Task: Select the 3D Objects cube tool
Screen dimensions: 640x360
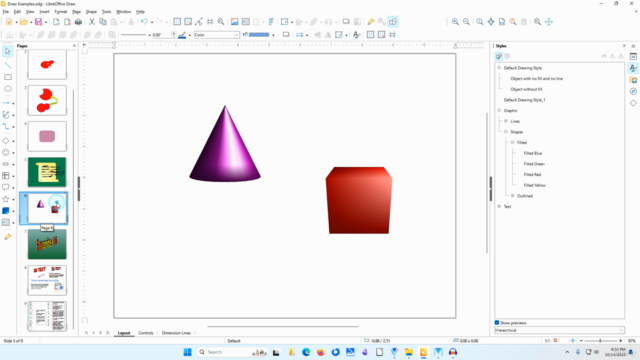Action: [x=6, y=211]
